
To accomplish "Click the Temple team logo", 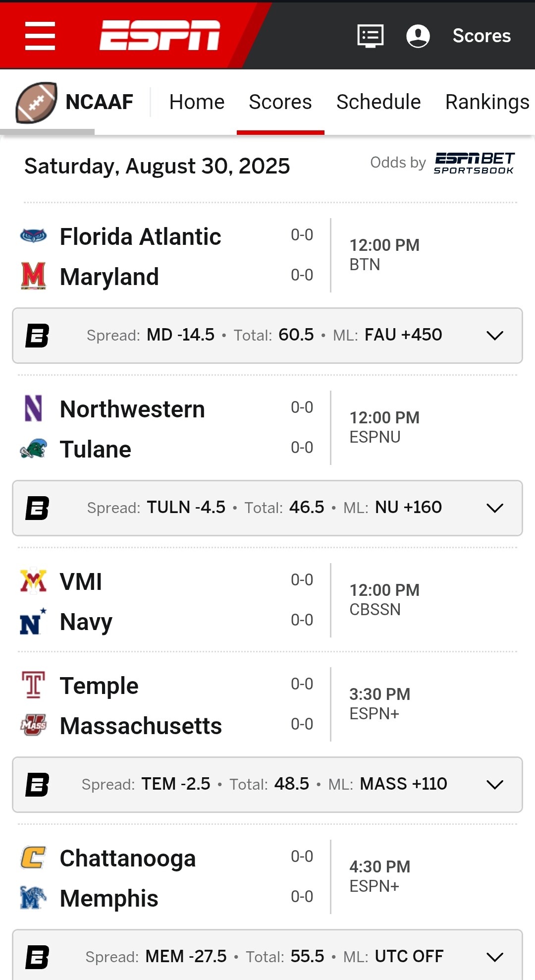I will 33,685.
